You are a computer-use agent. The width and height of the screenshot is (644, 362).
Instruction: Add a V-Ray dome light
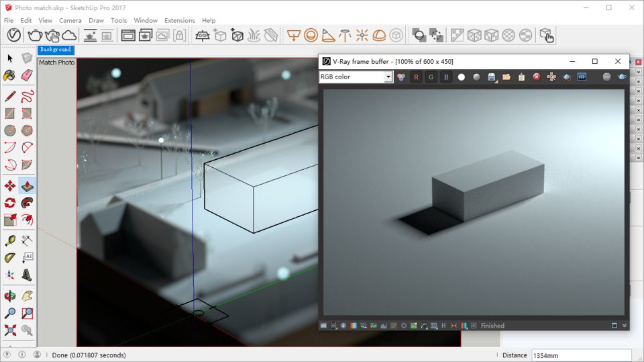pos(379,35)
